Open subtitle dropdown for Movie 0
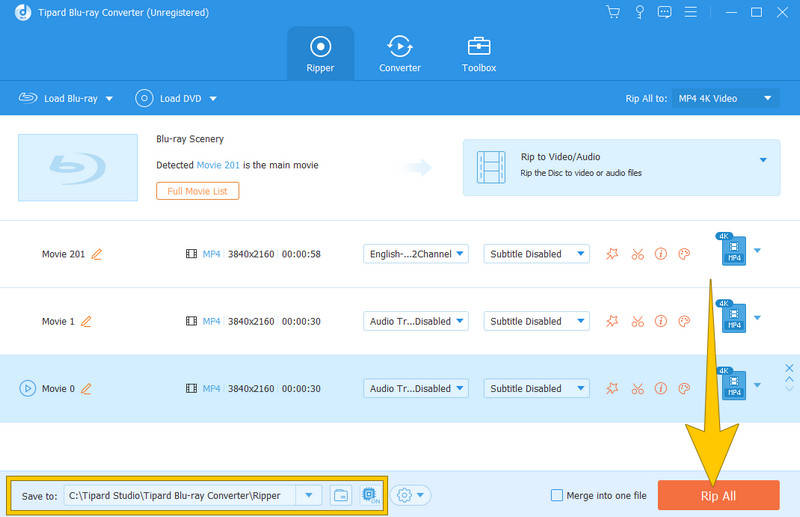 click(x=537, y=388)
